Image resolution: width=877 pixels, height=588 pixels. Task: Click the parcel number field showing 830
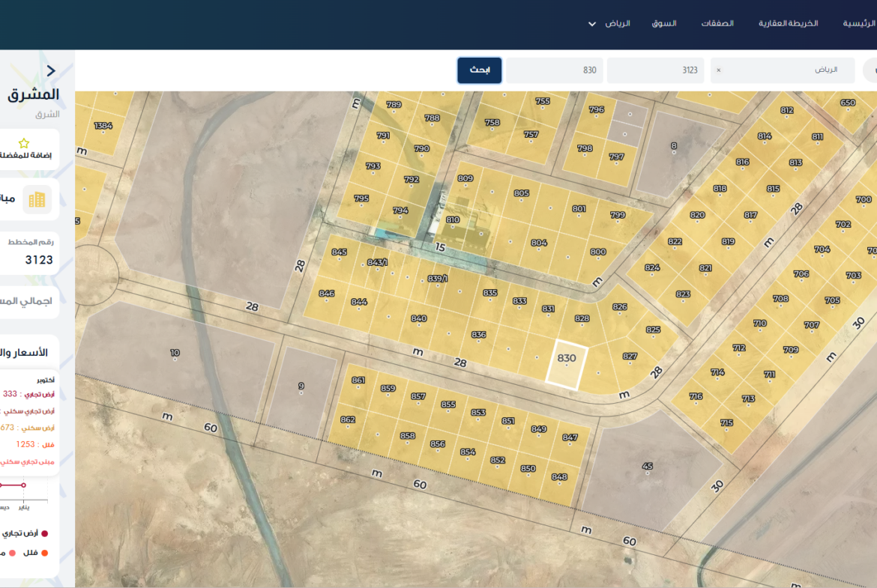(555, 70)
